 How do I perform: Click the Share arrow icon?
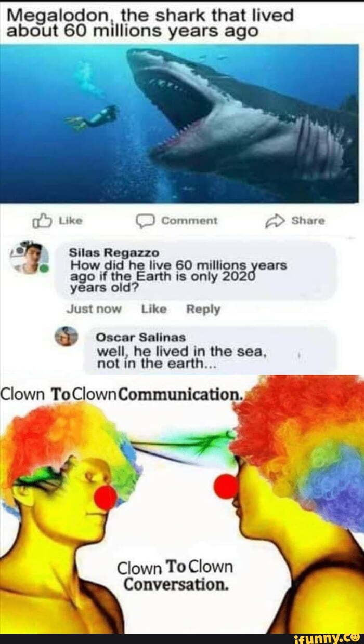(275, 221)
